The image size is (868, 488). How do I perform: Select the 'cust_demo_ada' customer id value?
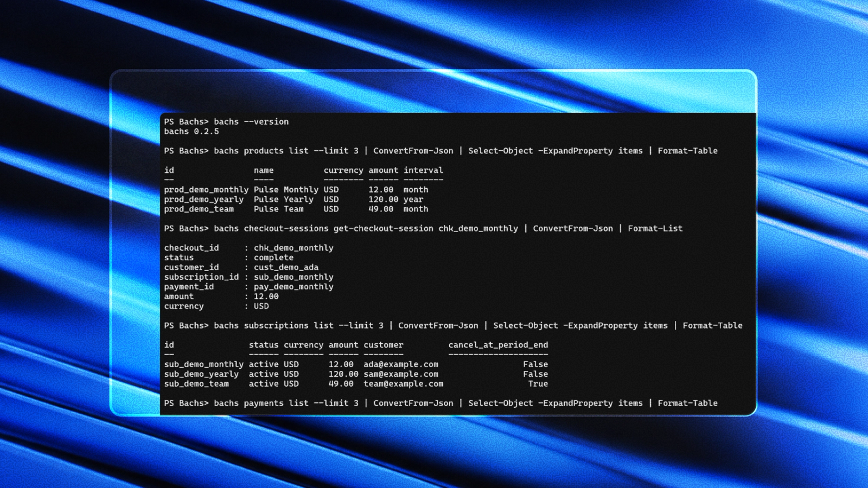286,267
